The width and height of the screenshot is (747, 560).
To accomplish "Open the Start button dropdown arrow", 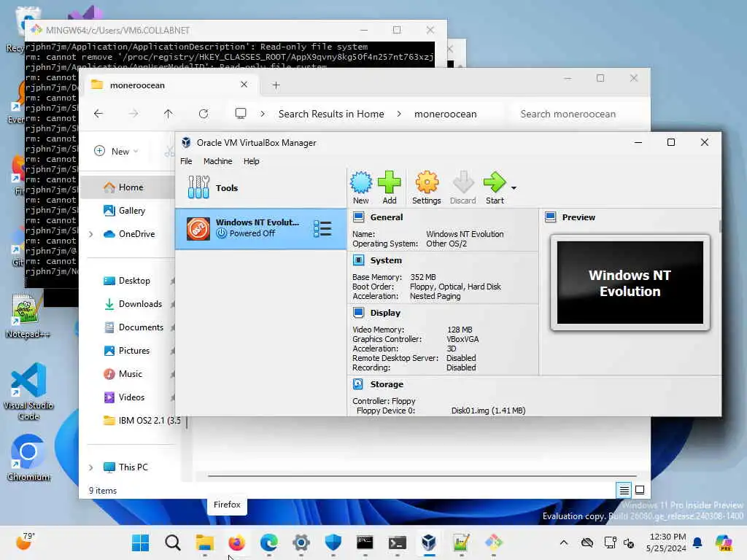I will (x=514, y=188).
